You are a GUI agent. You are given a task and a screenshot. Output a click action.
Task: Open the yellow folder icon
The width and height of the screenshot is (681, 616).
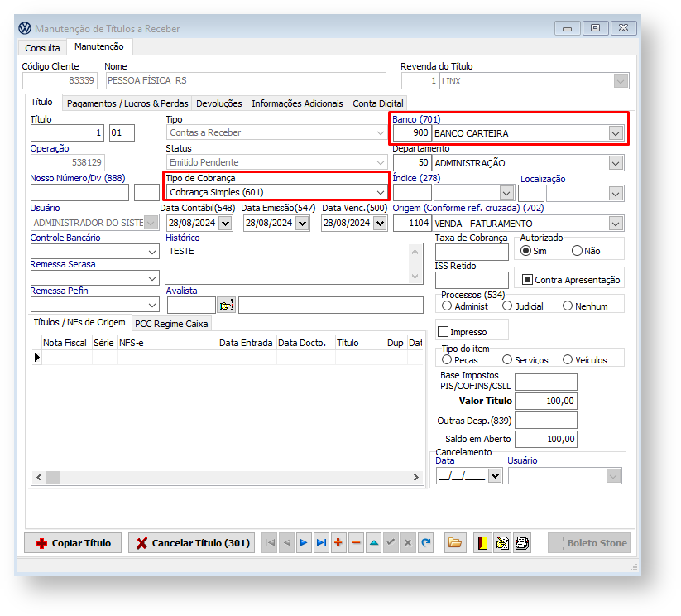click(455, 542)
